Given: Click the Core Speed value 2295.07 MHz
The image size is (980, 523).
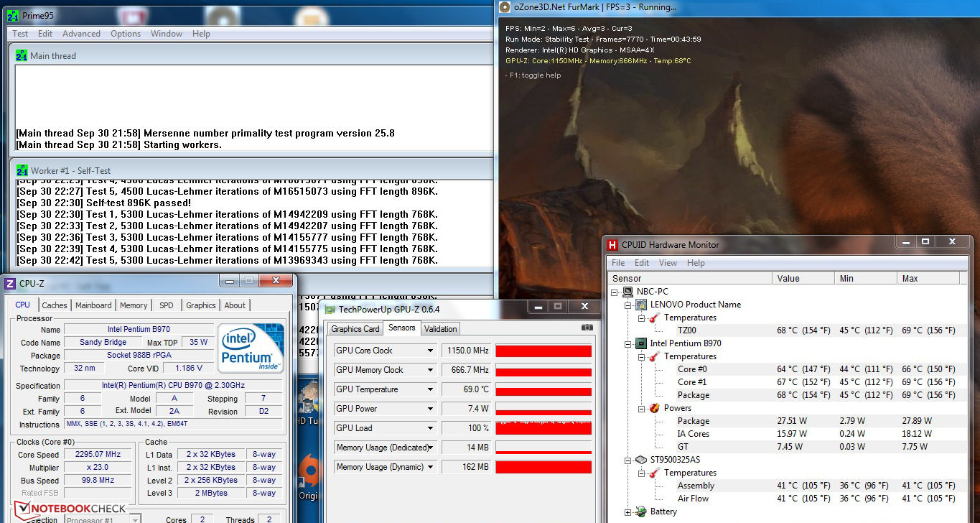Looking at the screenshot, I should click(x=99, y=455).
